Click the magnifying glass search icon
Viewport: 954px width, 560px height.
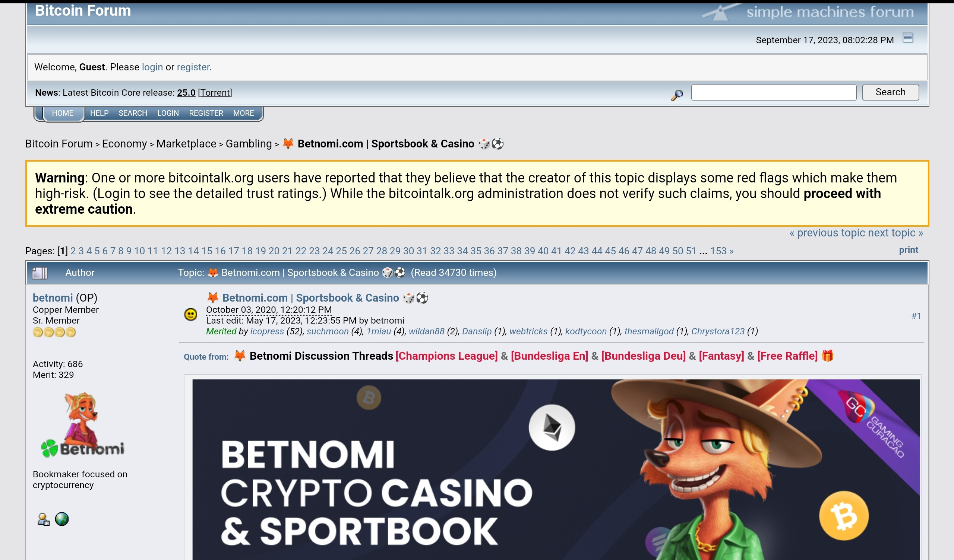pos(677,95)
